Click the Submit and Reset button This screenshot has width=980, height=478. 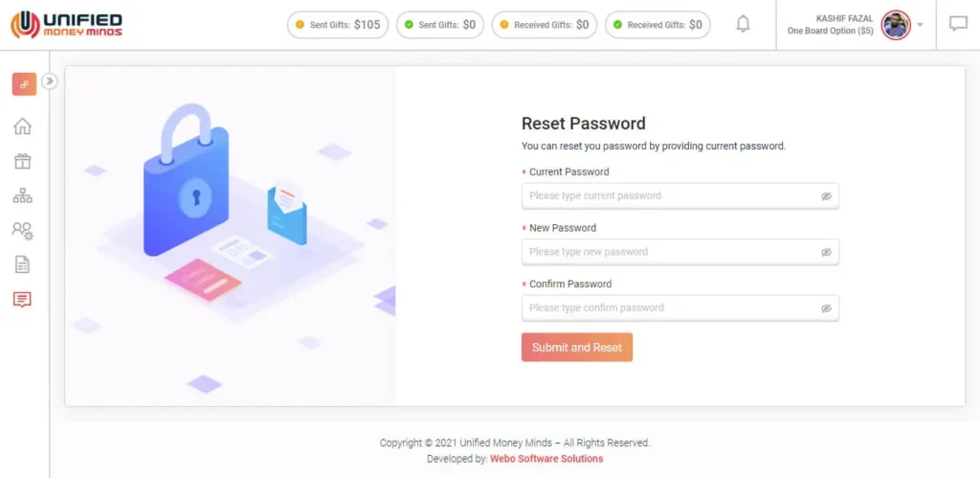tap(577, 348)
